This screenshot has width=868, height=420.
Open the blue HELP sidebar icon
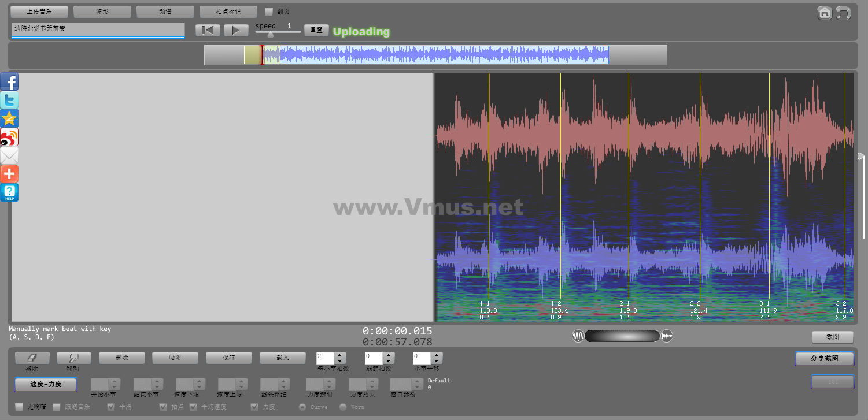[x=9, y=192]
